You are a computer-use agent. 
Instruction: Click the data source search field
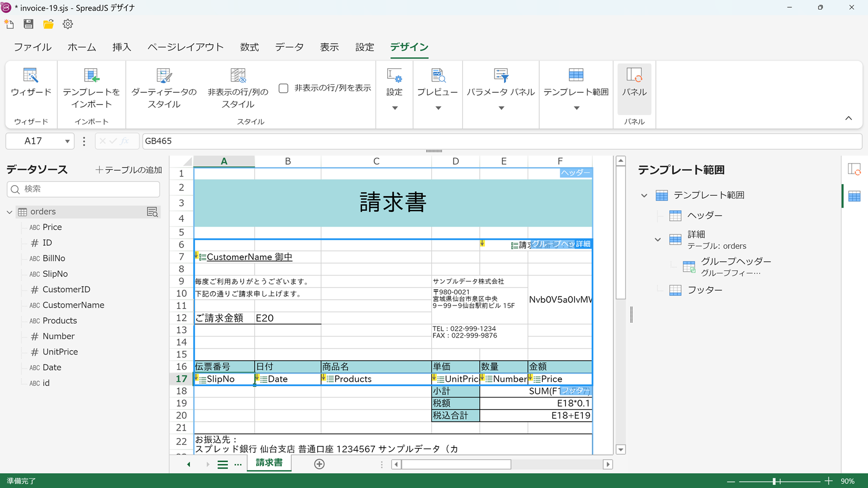pos(84,189)
